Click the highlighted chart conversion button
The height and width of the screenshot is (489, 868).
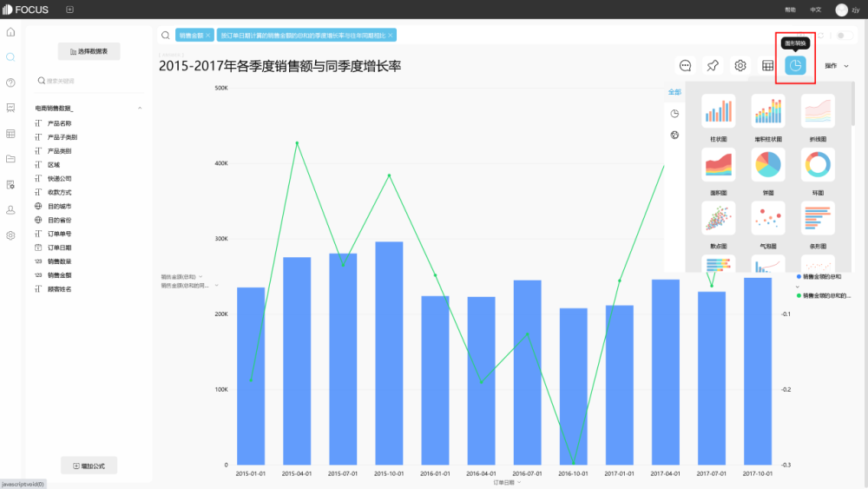point(795,66)
